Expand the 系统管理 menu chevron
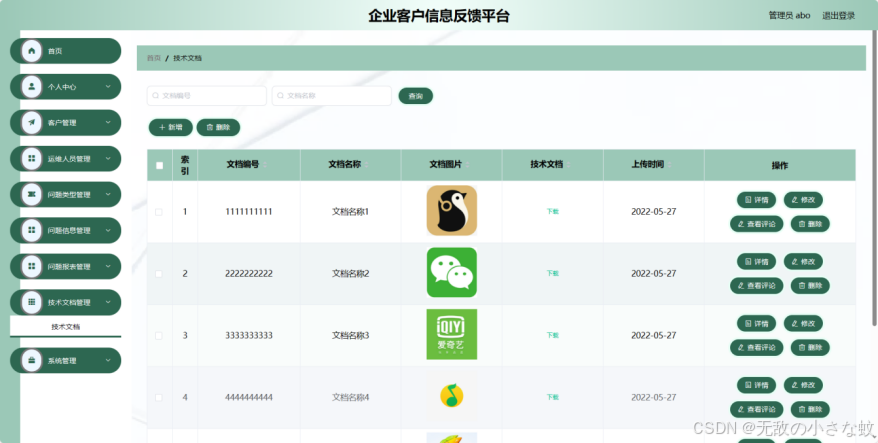 (x=108, y=360)
